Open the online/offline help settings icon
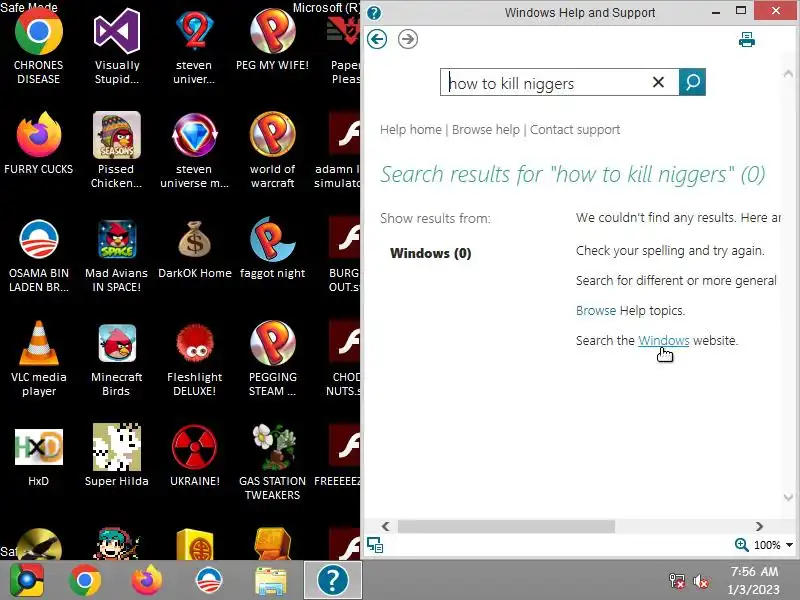800x600 pixels. click(375, 545)
